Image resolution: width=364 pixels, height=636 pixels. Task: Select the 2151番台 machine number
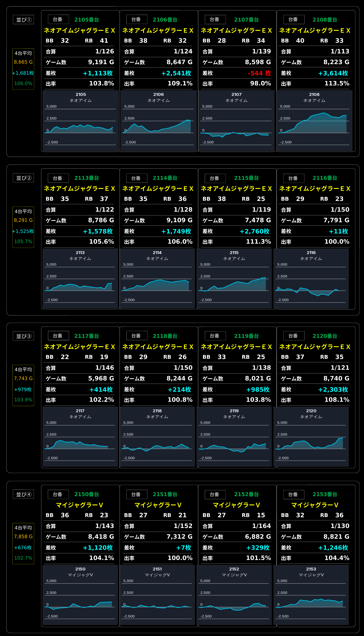point(165,495)
